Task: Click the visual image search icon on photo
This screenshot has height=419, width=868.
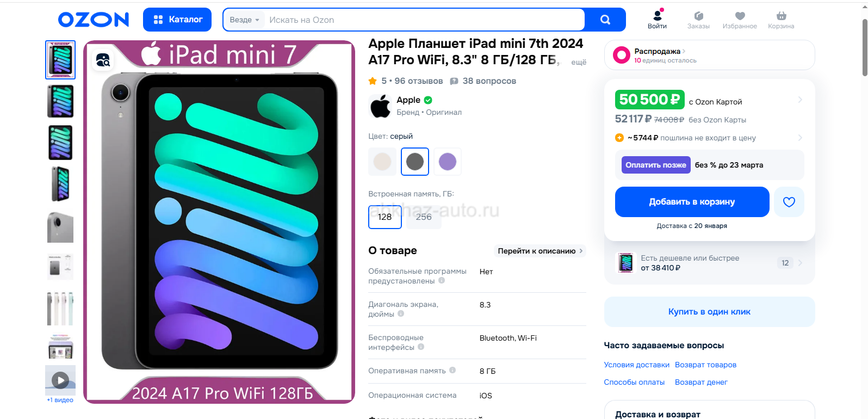Action: click(103, 60)
